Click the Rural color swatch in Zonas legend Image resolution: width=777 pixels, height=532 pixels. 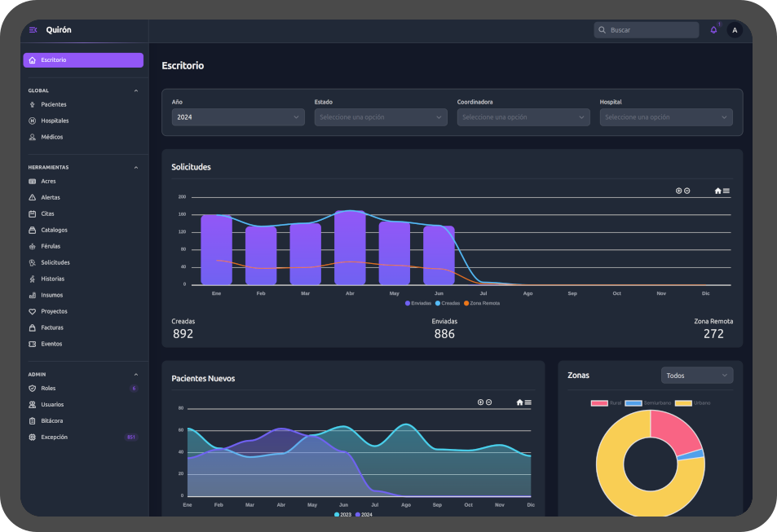(599, 403)
